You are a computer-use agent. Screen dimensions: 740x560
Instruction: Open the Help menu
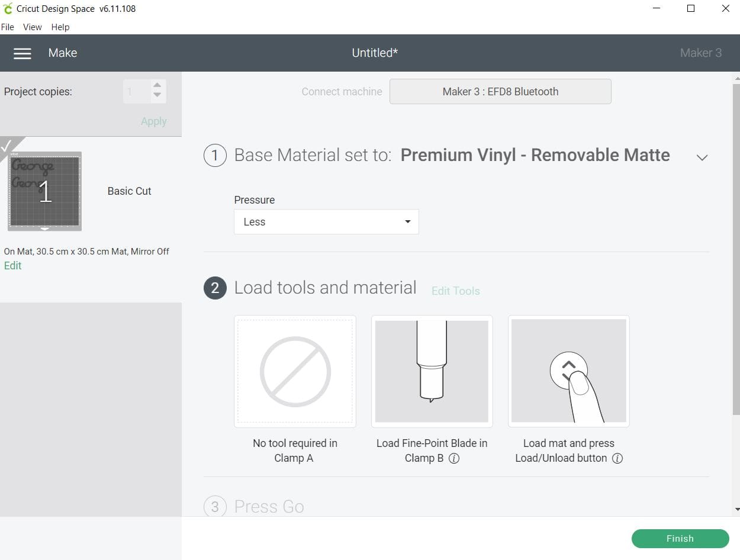(60, 27)
